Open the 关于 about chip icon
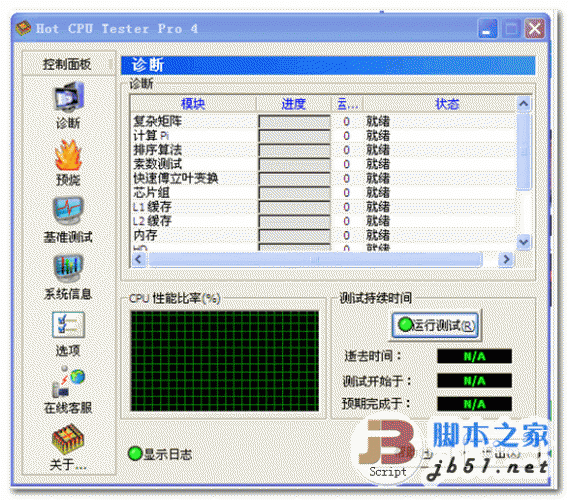Screen dimensions: 568x500 (68, 439)
